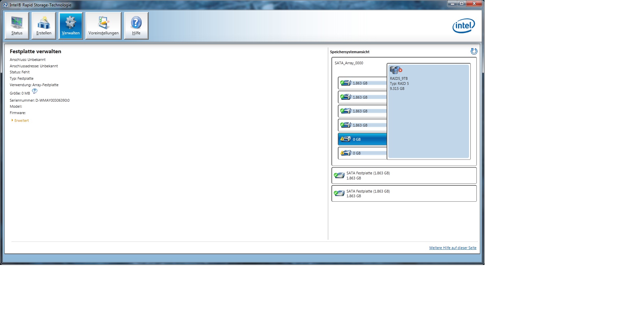The width and height of the screenshot is (644, 309).
Task: Open the Erstellen tab
Action: pos(44,26)
